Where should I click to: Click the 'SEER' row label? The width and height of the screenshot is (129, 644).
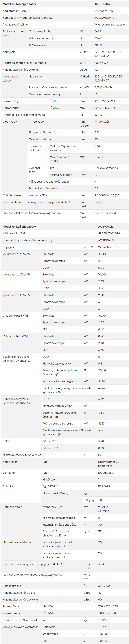click(6, 441)
